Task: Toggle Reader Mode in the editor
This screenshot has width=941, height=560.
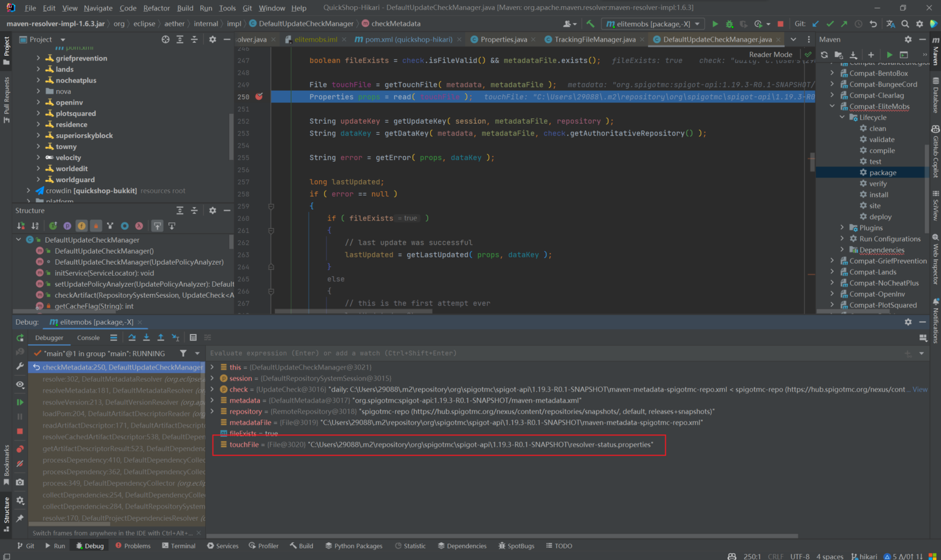Action: coord(771,54)
